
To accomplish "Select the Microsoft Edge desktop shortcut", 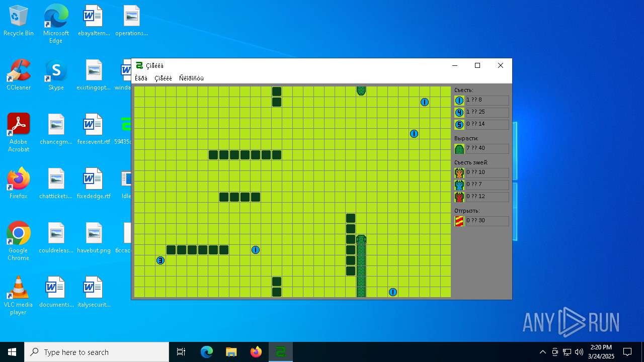I will (x=56, y=24).
